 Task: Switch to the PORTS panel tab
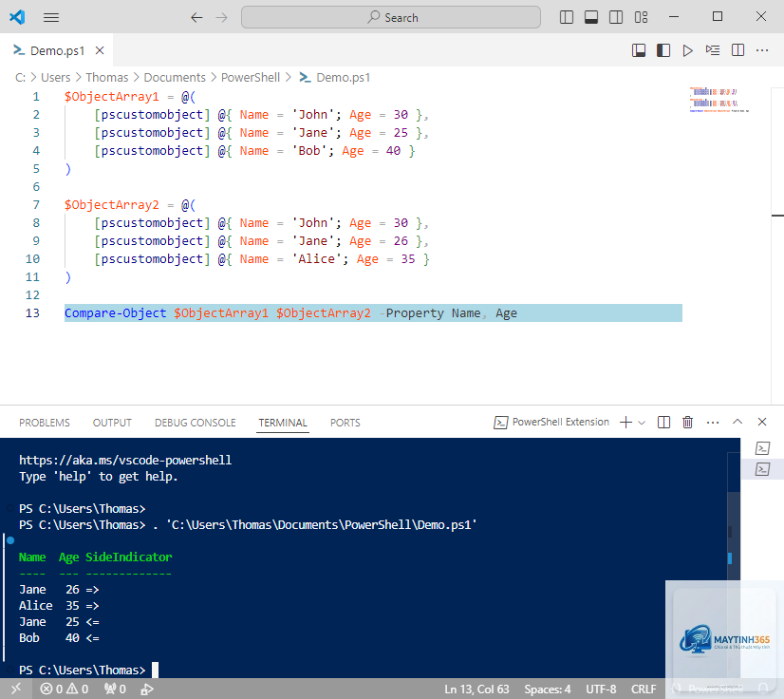(x=345, y=423)
